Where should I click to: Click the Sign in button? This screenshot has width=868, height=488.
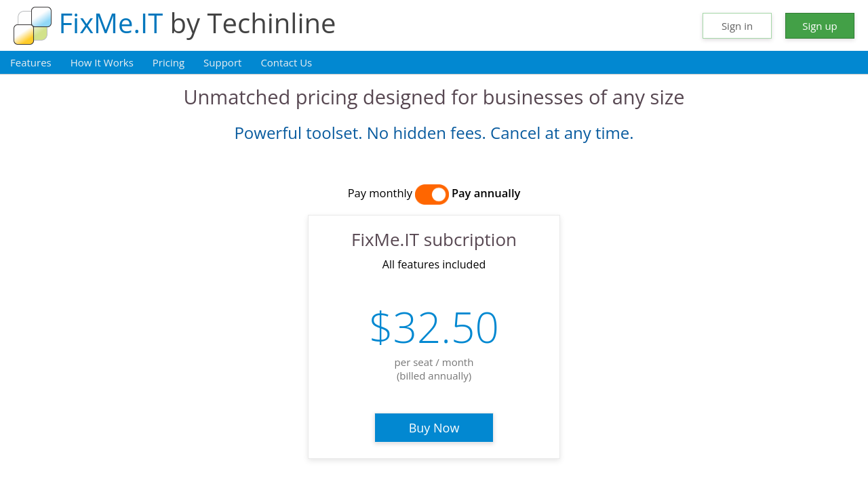pos(736,26)
